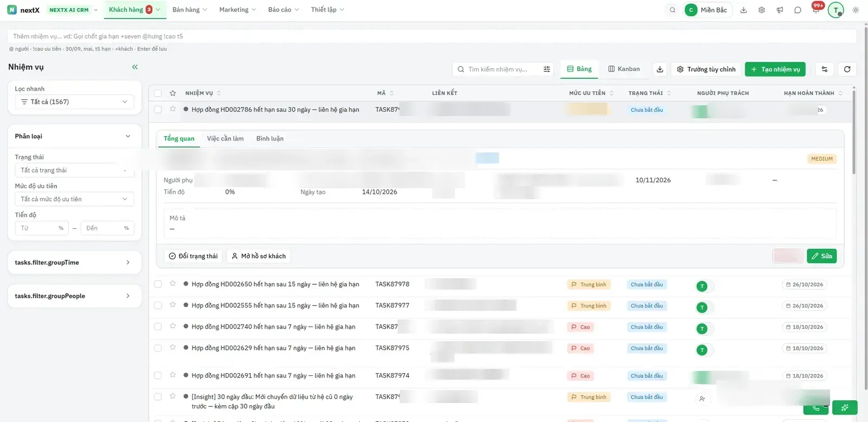
Task: Expand the tasks.filter.groupTime section
Action: pos(74,263)
